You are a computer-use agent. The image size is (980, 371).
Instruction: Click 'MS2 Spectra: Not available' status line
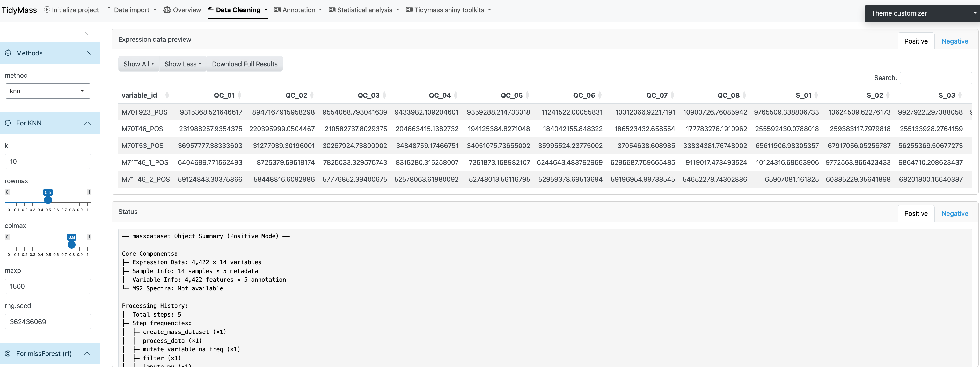[x=178, y=288]
